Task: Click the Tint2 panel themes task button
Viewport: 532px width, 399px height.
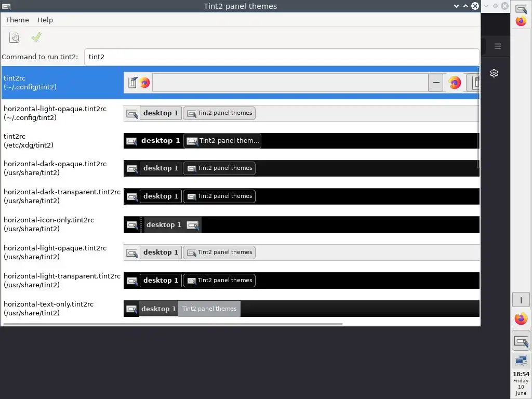Action: 521,341
